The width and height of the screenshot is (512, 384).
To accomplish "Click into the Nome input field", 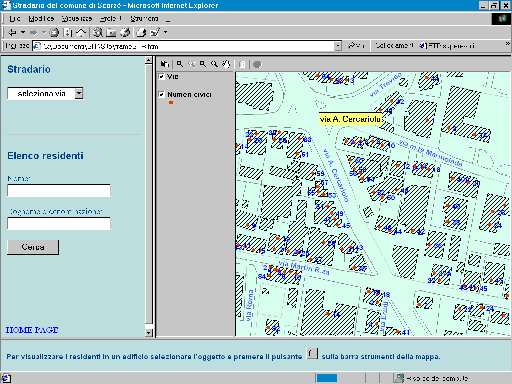I will (59, 190).
